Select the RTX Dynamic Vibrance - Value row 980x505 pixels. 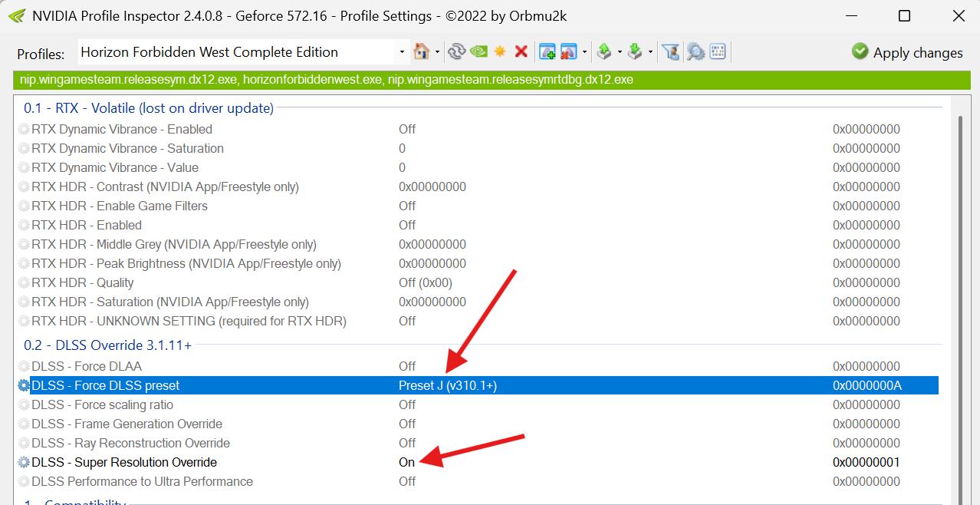pyautogui.click(x=476, y=167)
